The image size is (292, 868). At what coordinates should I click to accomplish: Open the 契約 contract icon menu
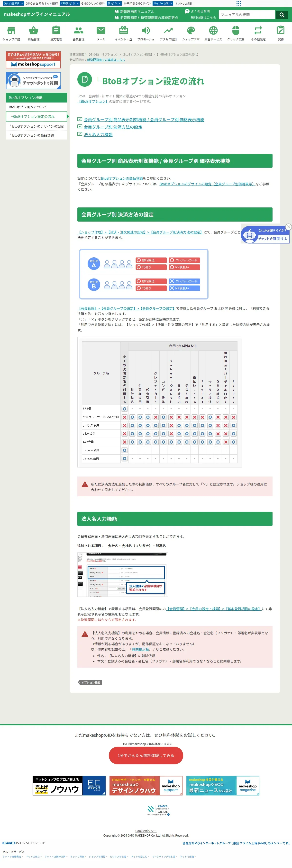click(281, 33)
